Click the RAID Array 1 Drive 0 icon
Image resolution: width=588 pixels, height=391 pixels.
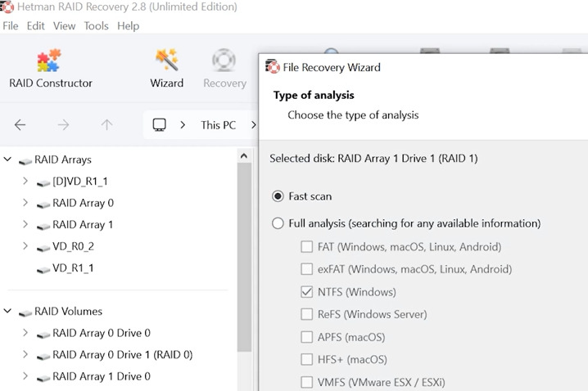[x=43, y=378]
